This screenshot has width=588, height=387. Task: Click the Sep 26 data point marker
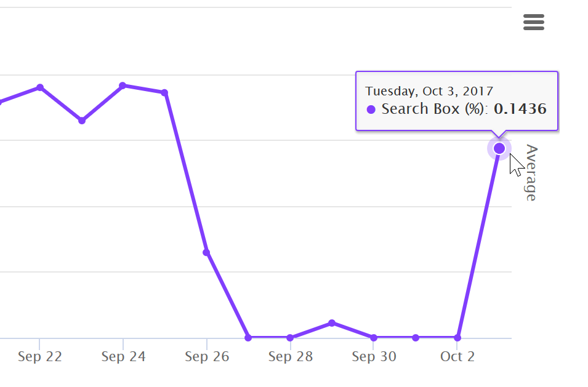tap(206, 252)
